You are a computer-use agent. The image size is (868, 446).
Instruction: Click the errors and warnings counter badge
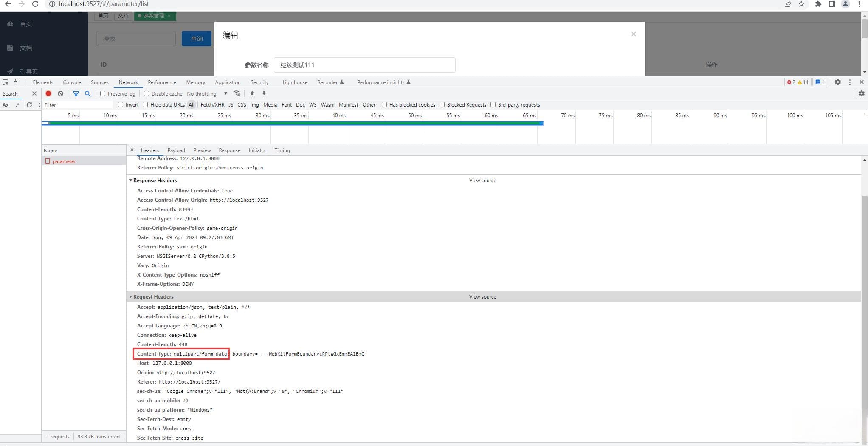coord(798,82)
